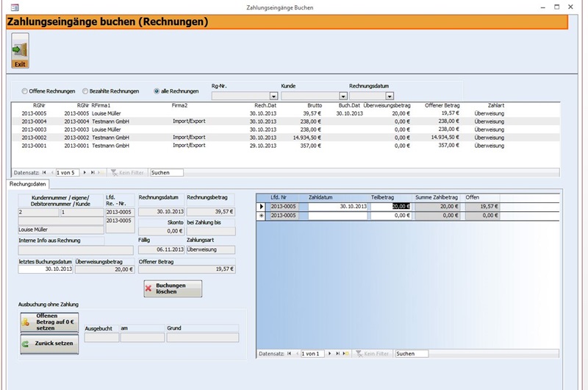Select current-record arrow selector for first payment row

(x=261, y=207)
